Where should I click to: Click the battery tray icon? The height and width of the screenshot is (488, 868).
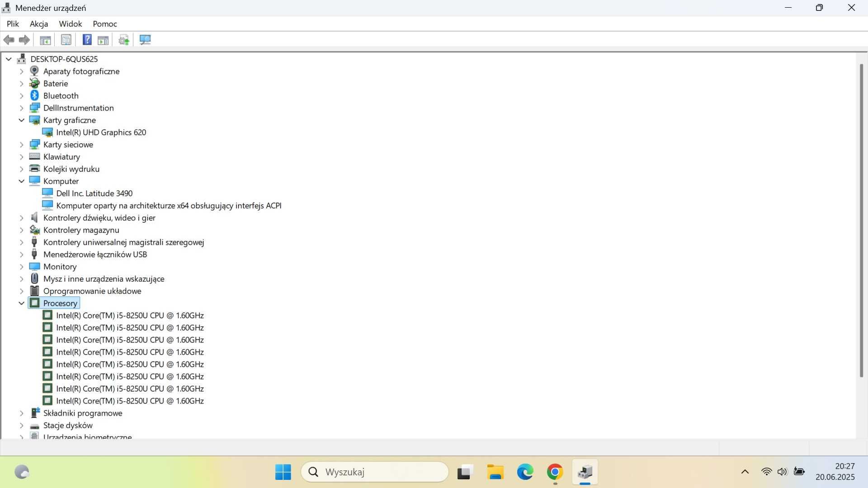799,472
